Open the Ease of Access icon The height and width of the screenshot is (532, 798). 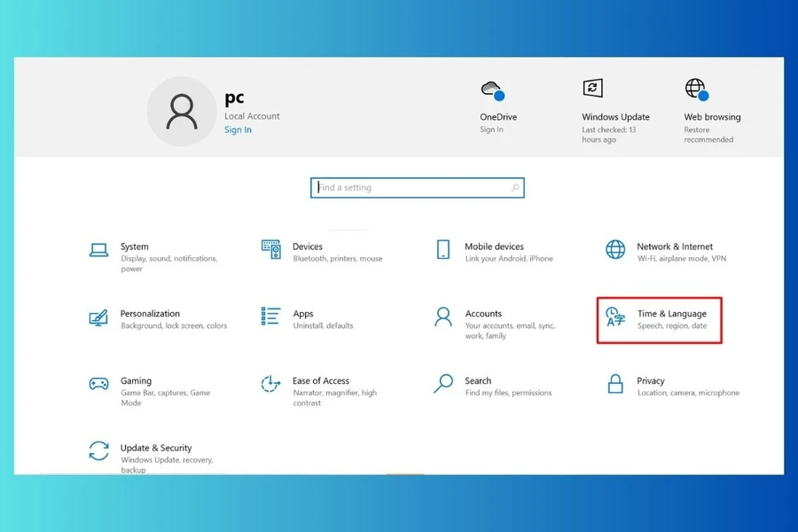[x=270, y=384]
